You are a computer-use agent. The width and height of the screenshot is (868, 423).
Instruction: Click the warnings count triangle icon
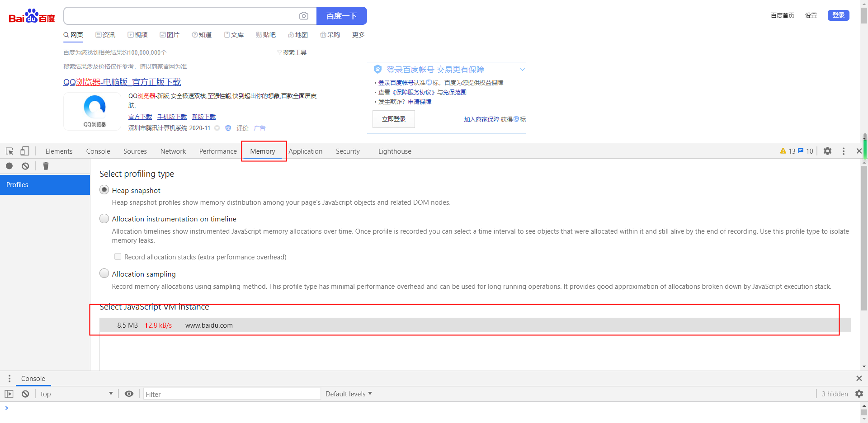783,151
